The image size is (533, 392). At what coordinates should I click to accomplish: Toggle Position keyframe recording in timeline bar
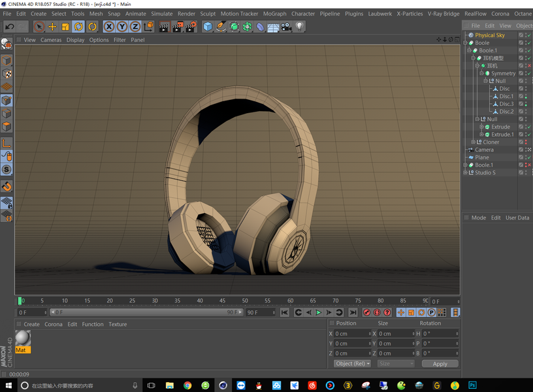click(x=401, y=312)
